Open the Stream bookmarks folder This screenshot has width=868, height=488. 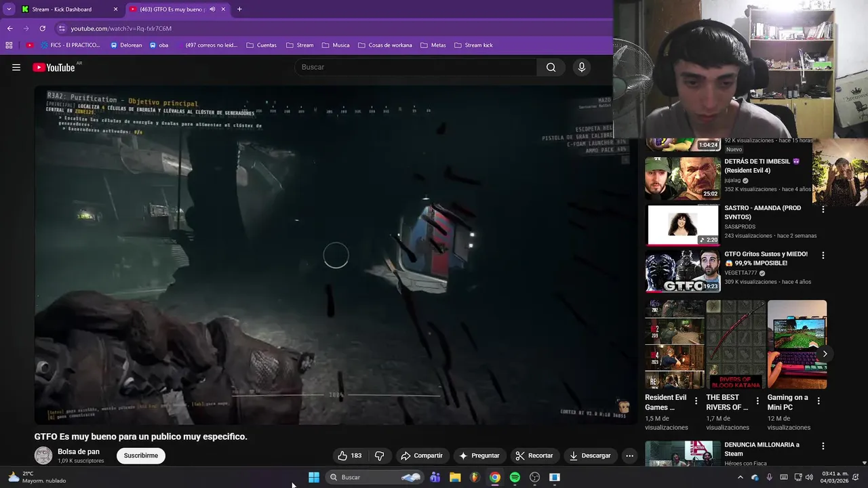coord(300,45)
